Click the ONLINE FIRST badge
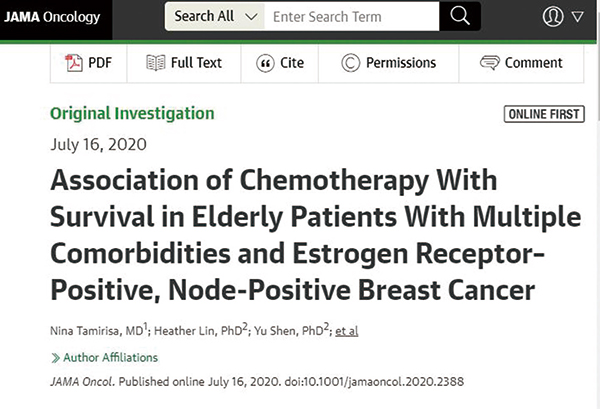 [544, 114]
